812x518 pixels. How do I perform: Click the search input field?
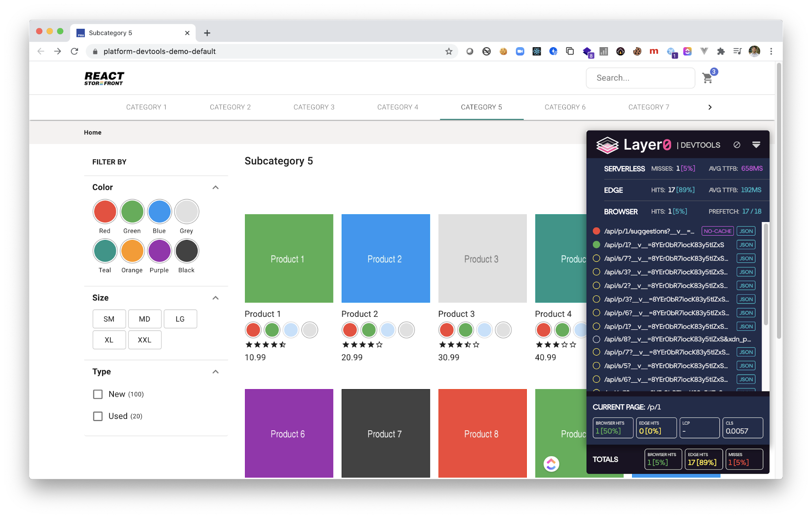640,78
